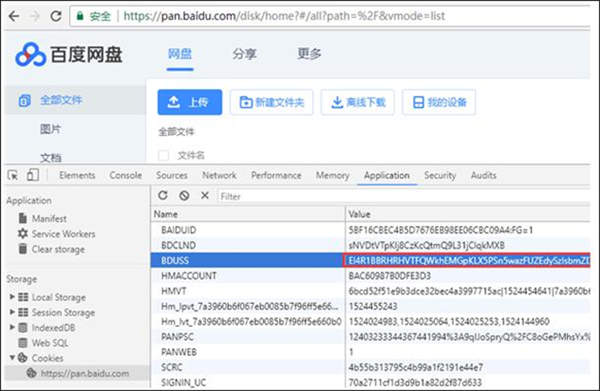Open the 更多 tab
Screen dimensions: 600x391
309,54
